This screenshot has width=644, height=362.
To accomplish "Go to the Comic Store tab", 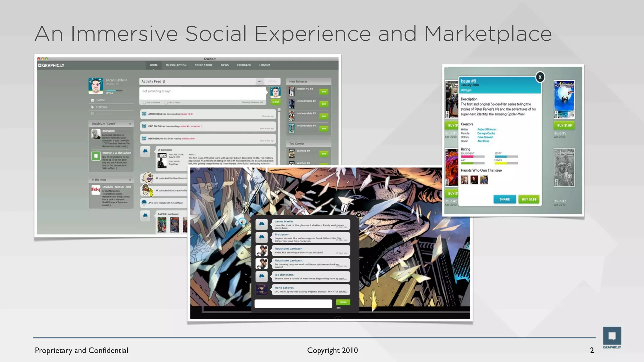I will 203,65.
